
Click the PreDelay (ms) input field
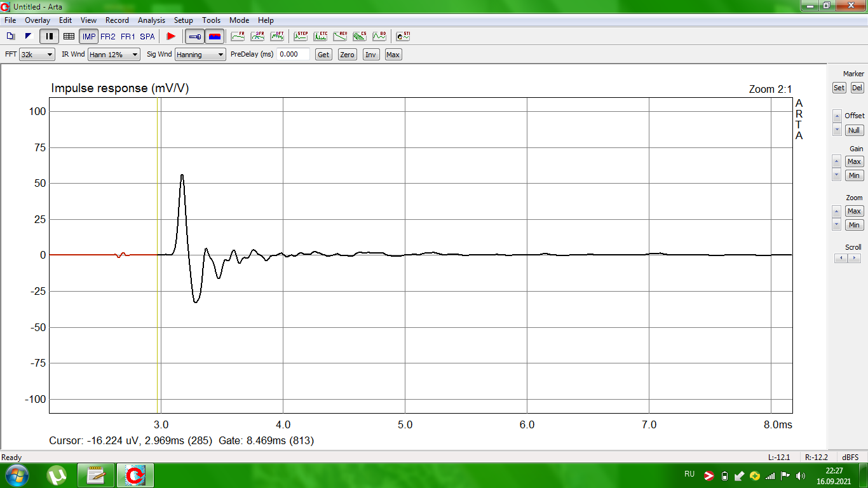(x=293, y=55)
